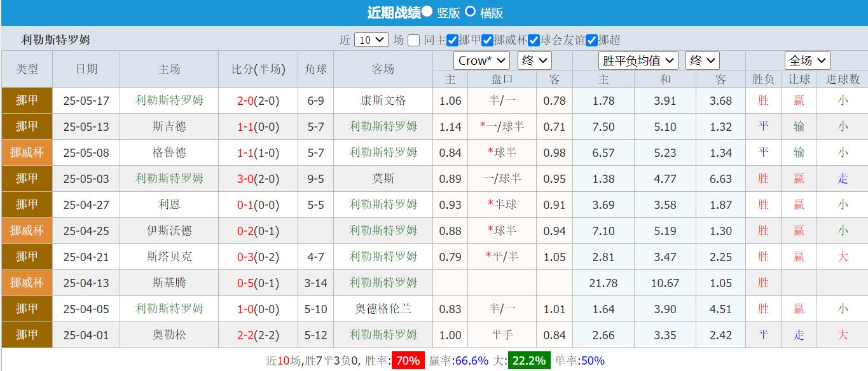
Task: Open the match count dropdown showing 10
Action: (371, 39)
